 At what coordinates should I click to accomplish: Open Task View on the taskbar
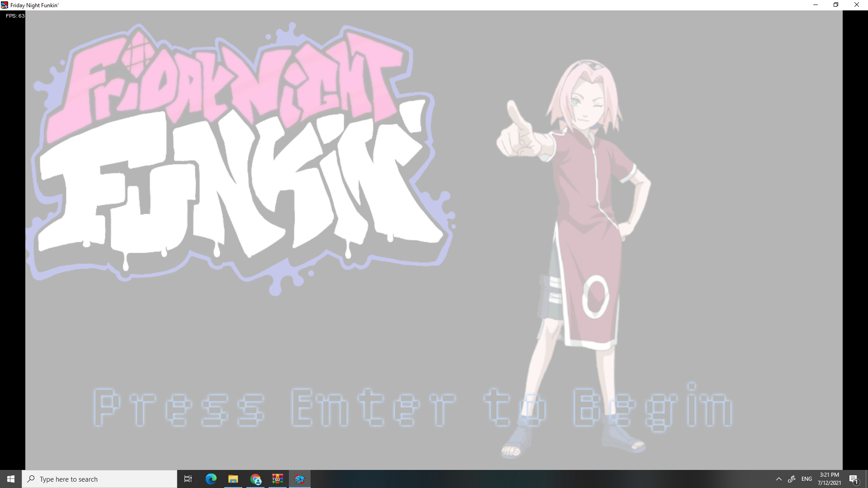(188, 479)
